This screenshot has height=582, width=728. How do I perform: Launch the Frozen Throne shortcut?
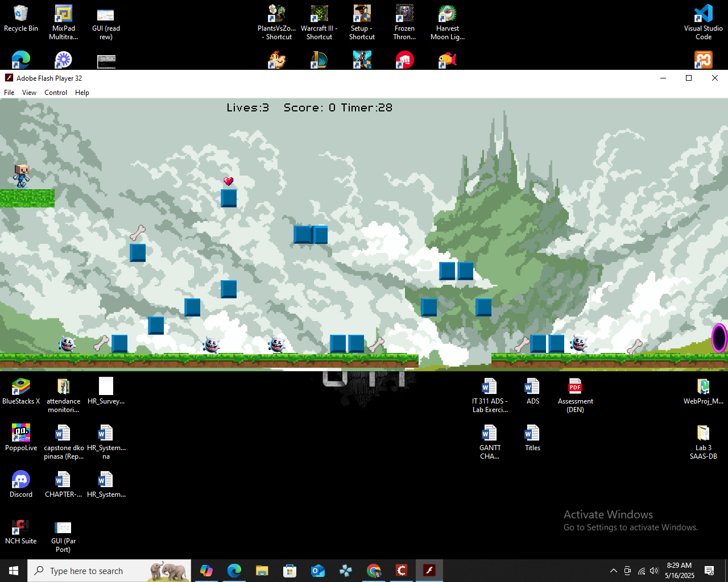404,22
